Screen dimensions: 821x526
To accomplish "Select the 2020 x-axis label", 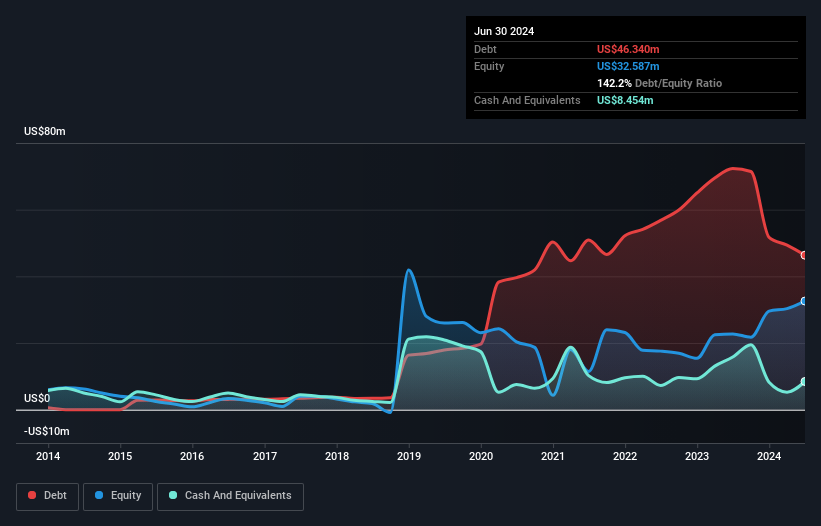I will [481, 456].
